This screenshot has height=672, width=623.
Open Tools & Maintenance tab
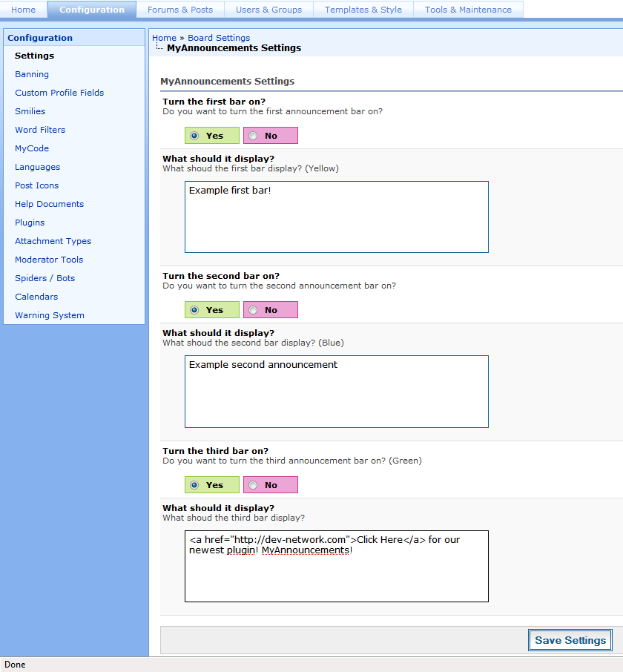pyautogui.click(x=468, y=10)
